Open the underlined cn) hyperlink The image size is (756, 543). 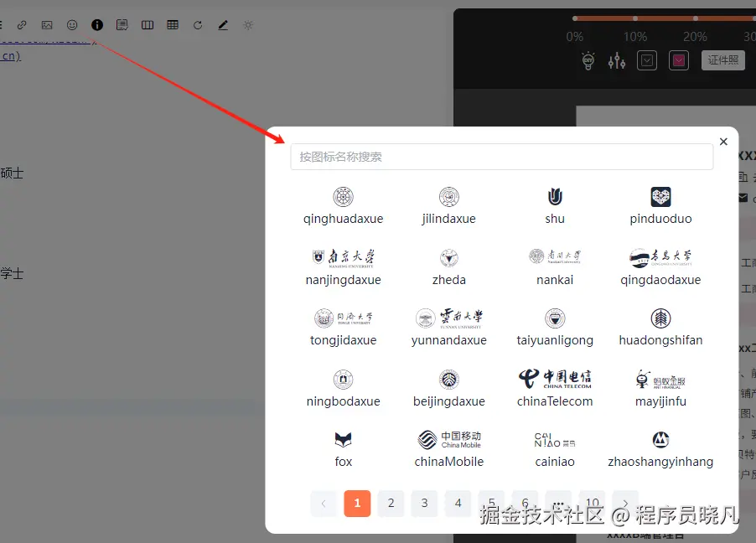pyautogui.click(x=9, y=55)
